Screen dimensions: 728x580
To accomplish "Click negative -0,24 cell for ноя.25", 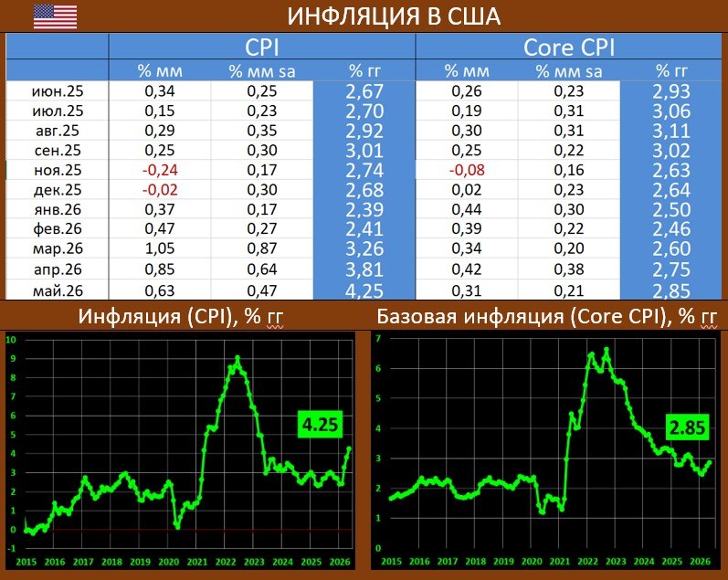I will [x=160, y=170].
